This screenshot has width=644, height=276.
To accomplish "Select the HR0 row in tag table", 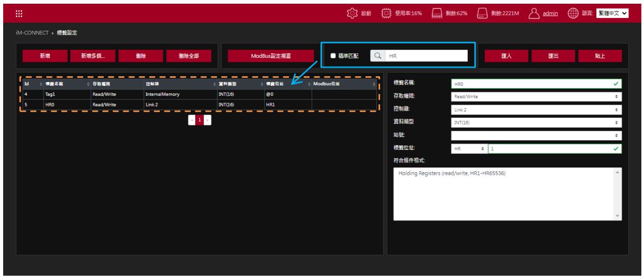I will point(199,104).
